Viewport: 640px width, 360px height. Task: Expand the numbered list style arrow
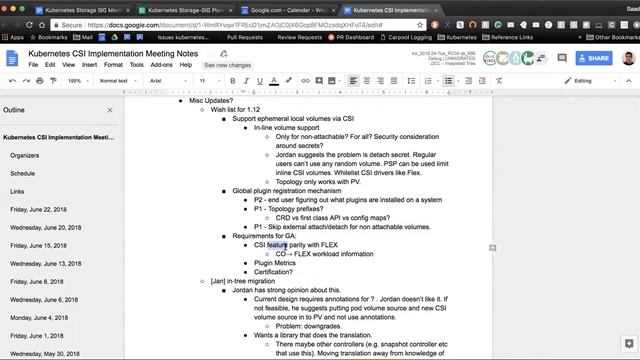pos(438,81)
